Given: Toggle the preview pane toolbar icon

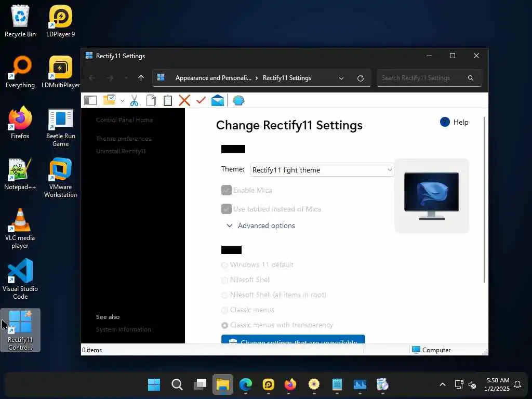Looking at the screenshot, I should [x=90, y=100].
